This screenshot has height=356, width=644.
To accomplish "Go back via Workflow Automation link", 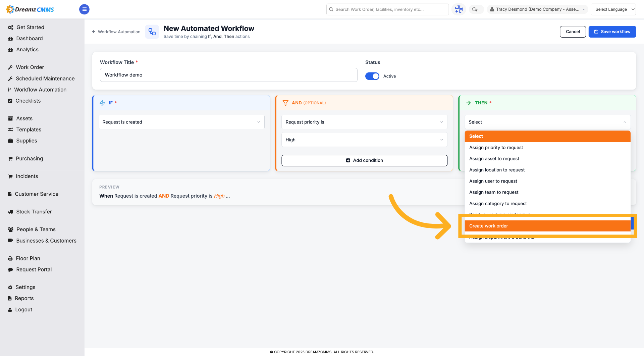I will 116,32.
